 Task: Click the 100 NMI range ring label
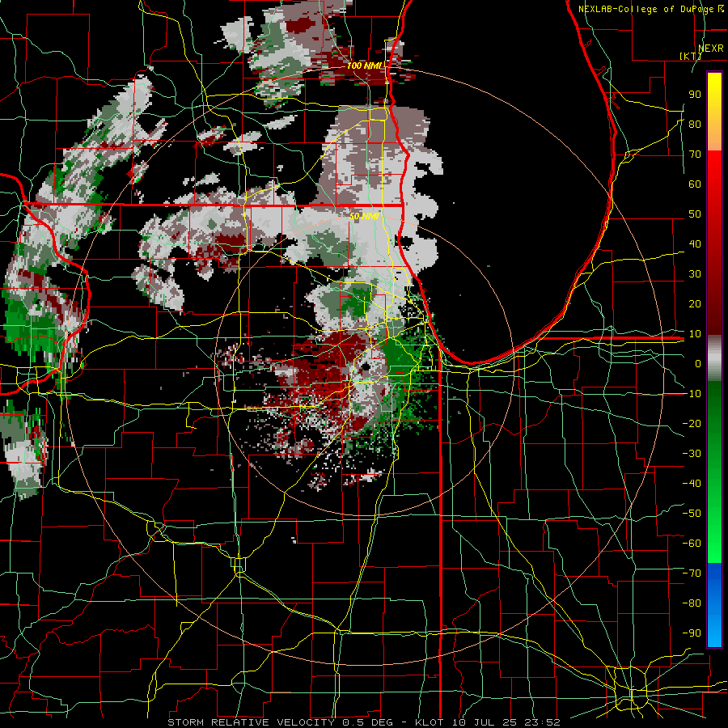364,66
